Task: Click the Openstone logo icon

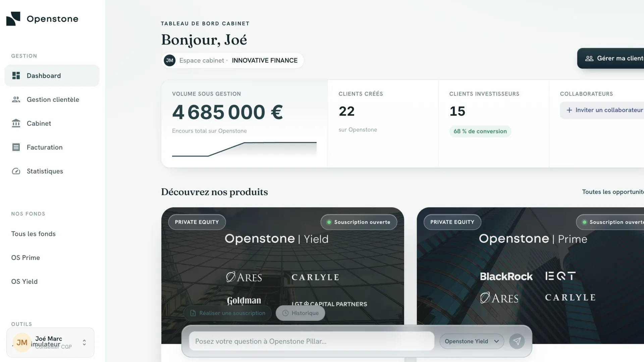Action: 13,19
